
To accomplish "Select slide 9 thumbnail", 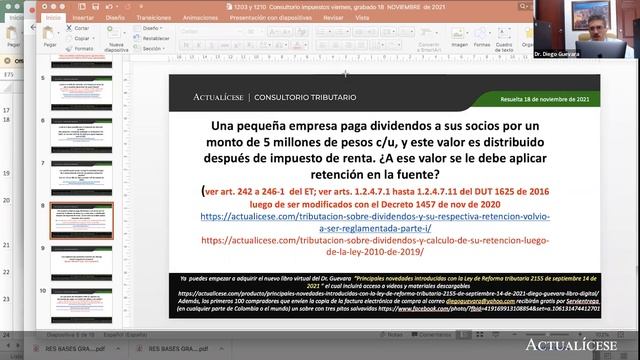I will click(82, 263).
